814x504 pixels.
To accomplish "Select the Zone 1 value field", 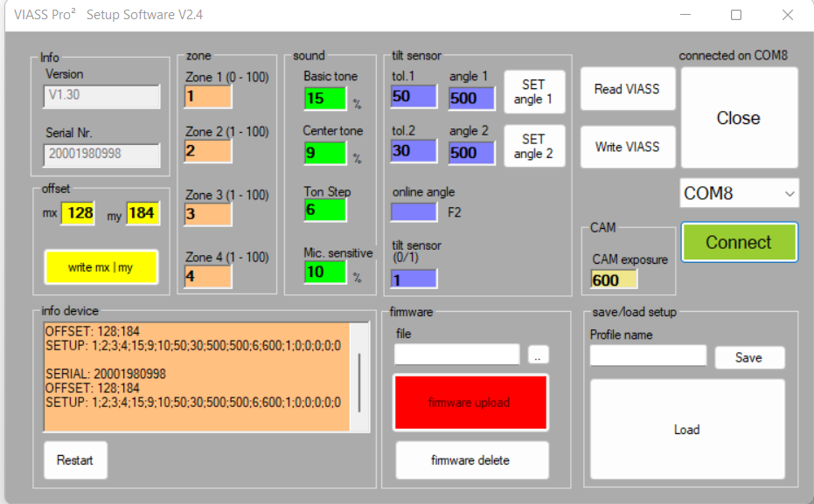I will coord(208,96).
